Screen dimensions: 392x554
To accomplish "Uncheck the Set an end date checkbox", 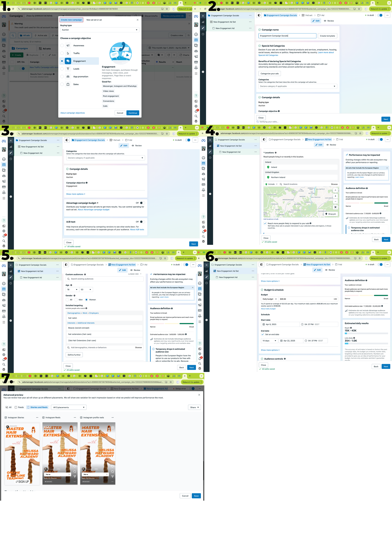I will [x=263, y=334].
